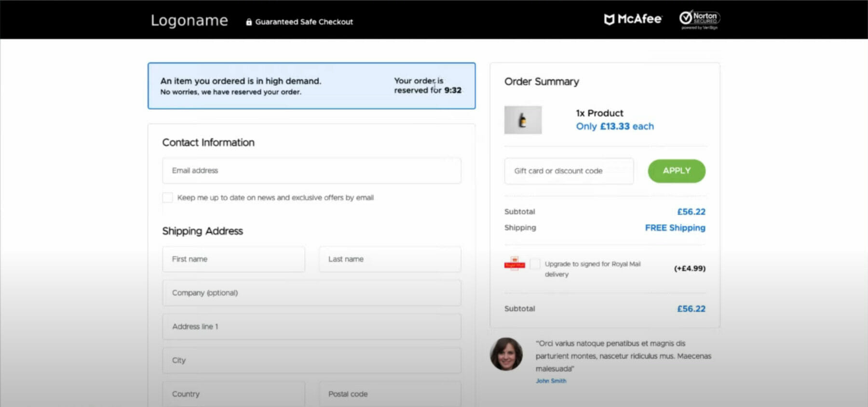Viewport: 868px width, 407px height.
Task: Click the reviewer's profile photo
Action: click(x=506, y=354)
